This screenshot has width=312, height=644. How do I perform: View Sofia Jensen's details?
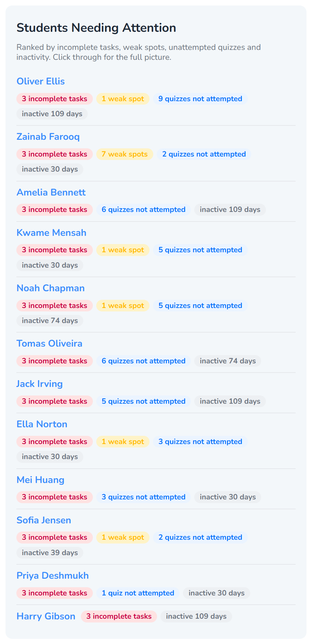(44, 520)
